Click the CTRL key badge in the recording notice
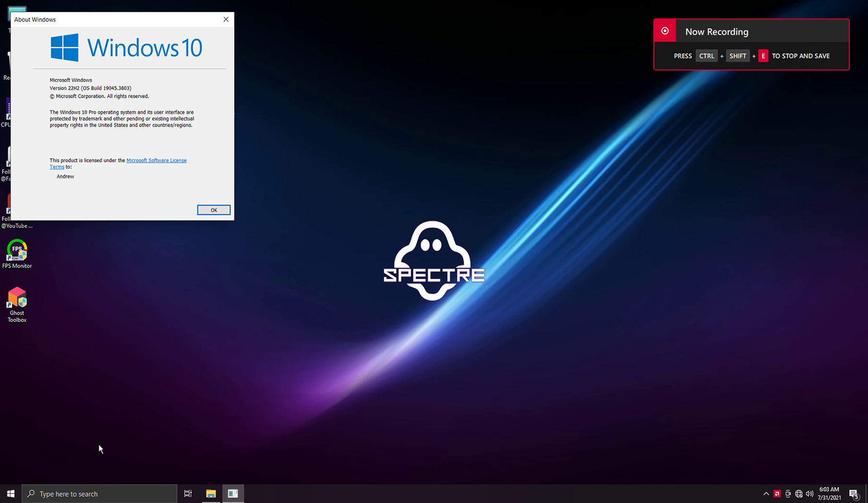The image size is (868, 503). 706,56
